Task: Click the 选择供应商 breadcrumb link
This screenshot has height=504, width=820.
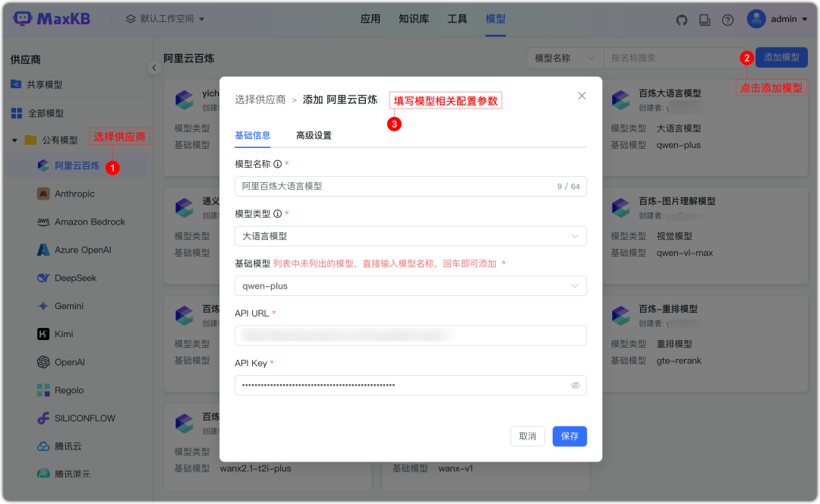Action: coord(260,100)
